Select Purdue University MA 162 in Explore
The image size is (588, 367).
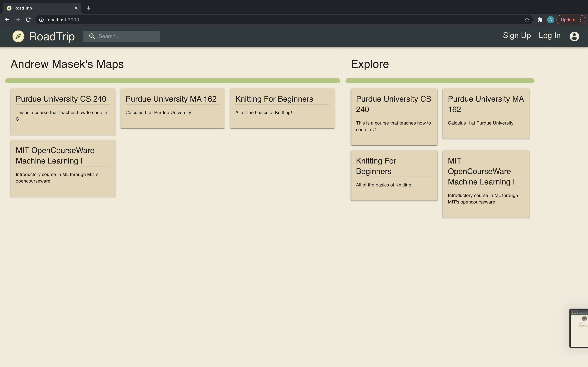coord(485,113)
